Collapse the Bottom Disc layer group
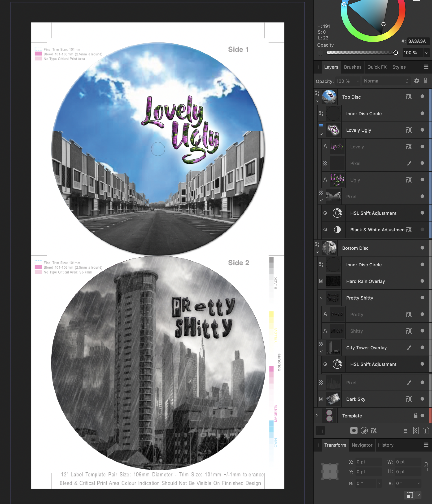Image resolution: width=432 pixels, height=504 pixels. click(x=317, y=252)
